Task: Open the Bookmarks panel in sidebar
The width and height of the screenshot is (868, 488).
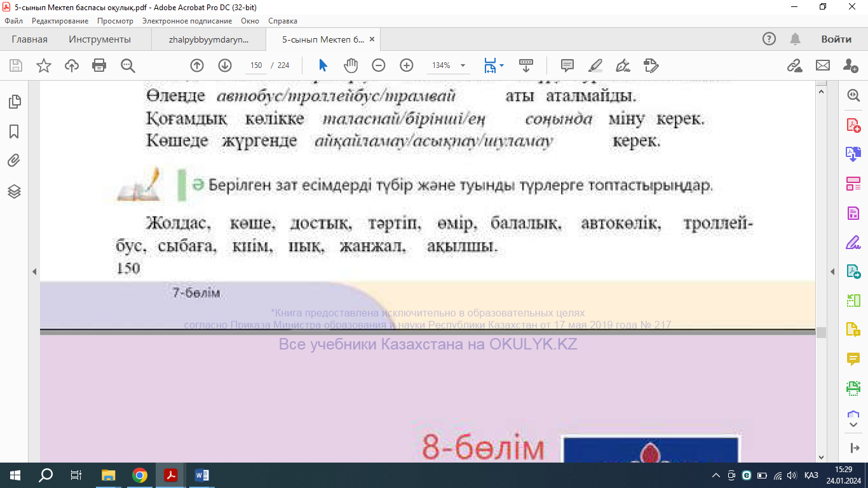Action: [14, 132]
